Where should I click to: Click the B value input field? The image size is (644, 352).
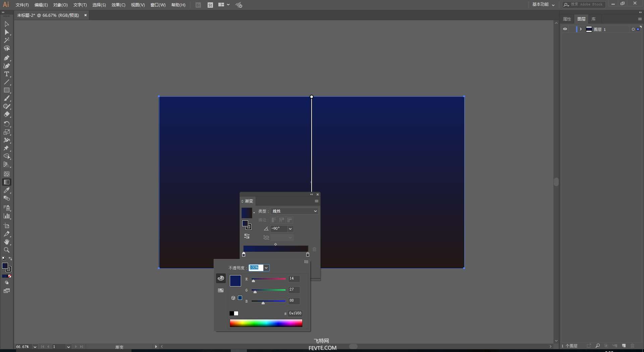(x=294, y=301)
